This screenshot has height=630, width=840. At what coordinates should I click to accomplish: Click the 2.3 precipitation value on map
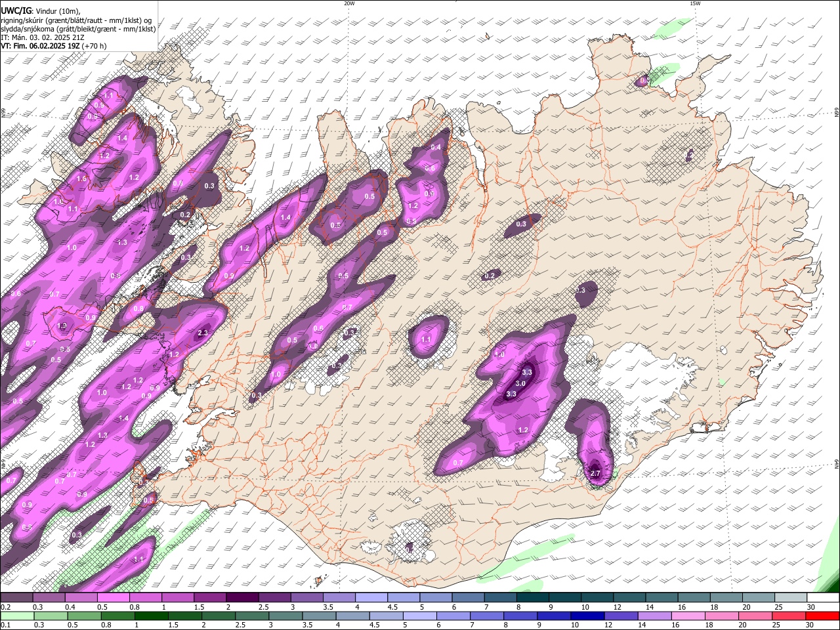[202, 333]
